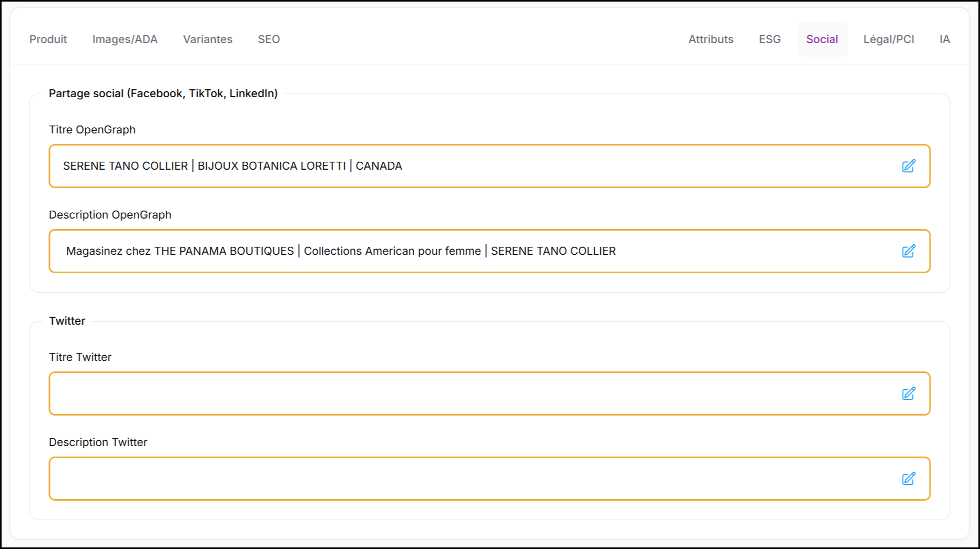Switch to the ESG tab

(x=769, y=39)
